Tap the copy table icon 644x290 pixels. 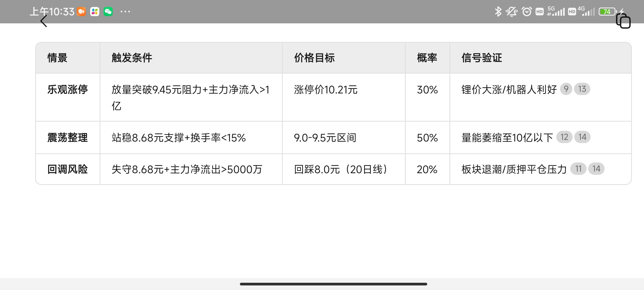[623, 21]
